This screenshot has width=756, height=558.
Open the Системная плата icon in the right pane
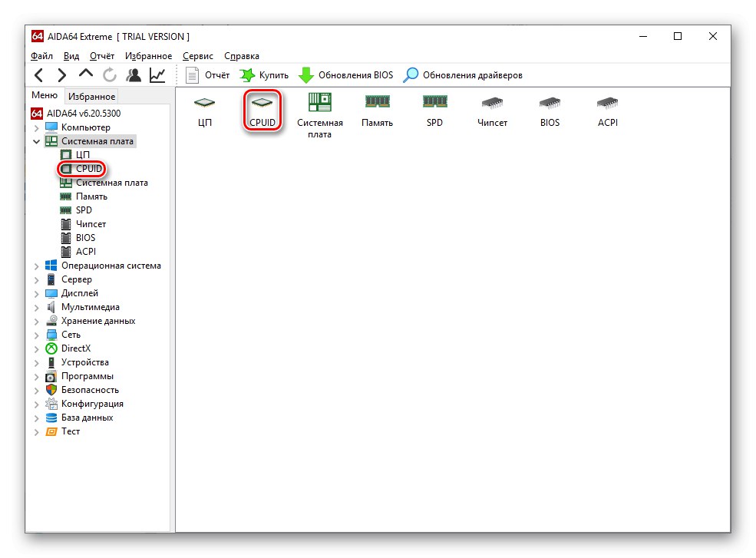click(x=319, y=116)
